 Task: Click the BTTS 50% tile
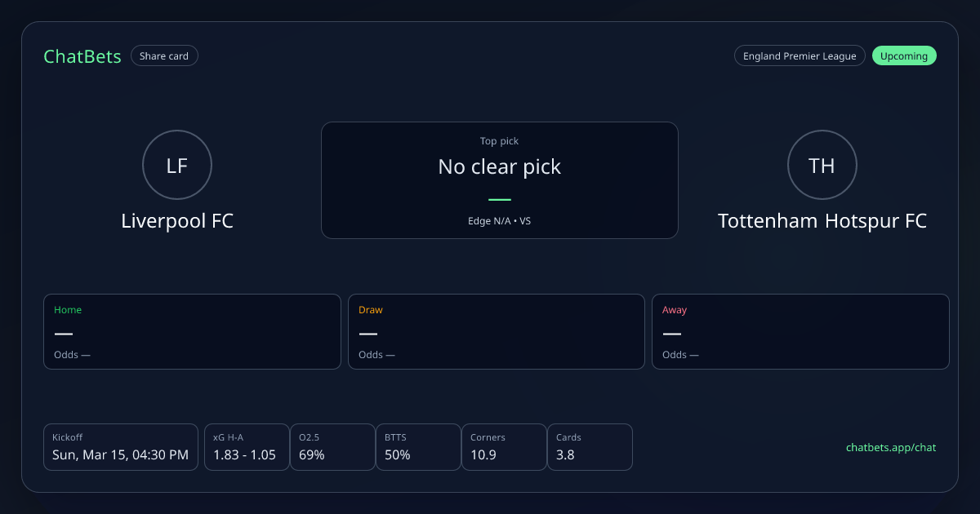(x=418, y=447)
